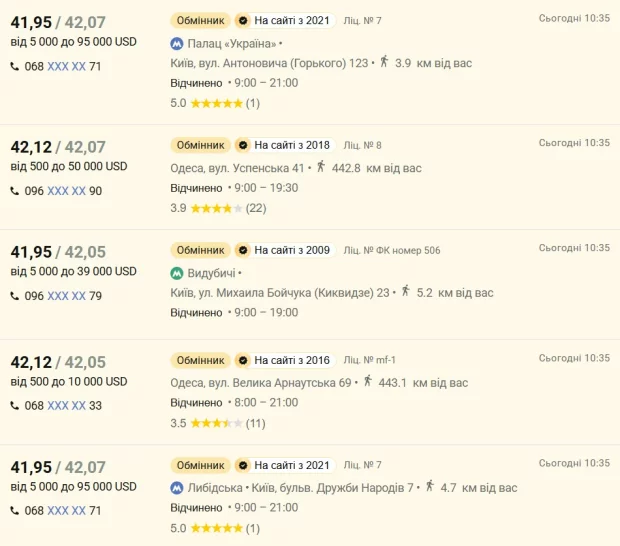This screenshot has height=546, width=620.
Task: Click the phone icon beside 096 XXX XX 90
Action: [15, 190]
